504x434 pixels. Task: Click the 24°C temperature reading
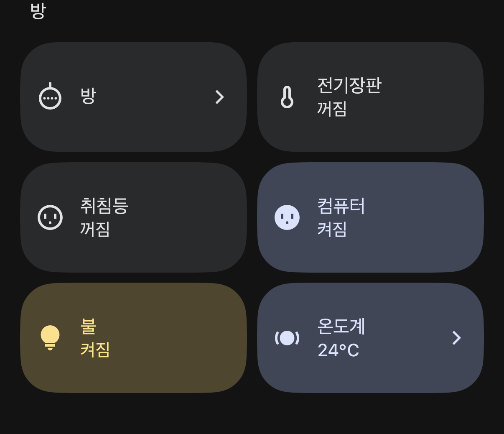[339, 350]
